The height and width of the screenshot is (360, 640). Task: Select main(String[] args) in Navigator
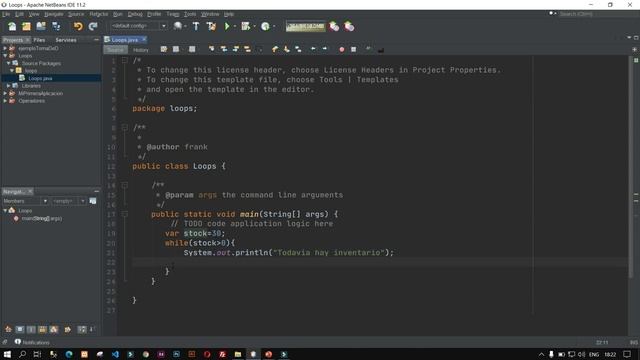click(x=42, y=218)
